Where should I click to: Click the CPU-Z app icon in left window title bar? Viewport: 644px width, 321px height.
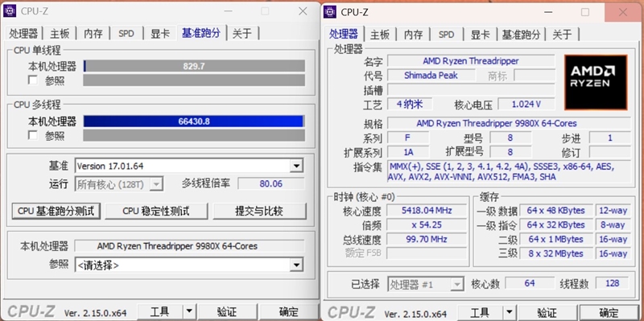tap(10, 11)
